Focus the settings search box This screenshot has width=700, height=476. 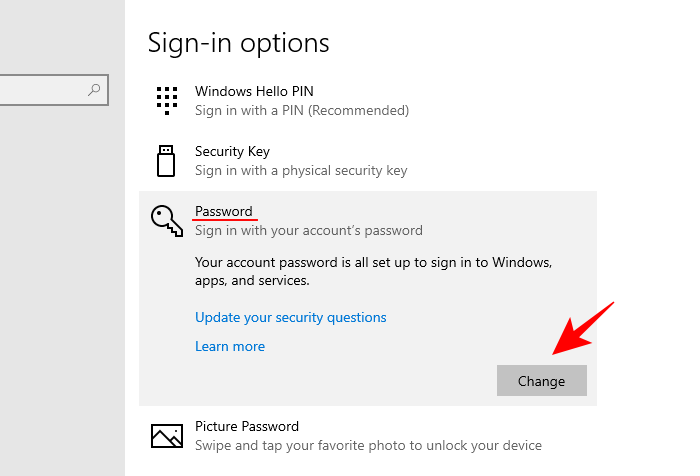pos(45,90)
